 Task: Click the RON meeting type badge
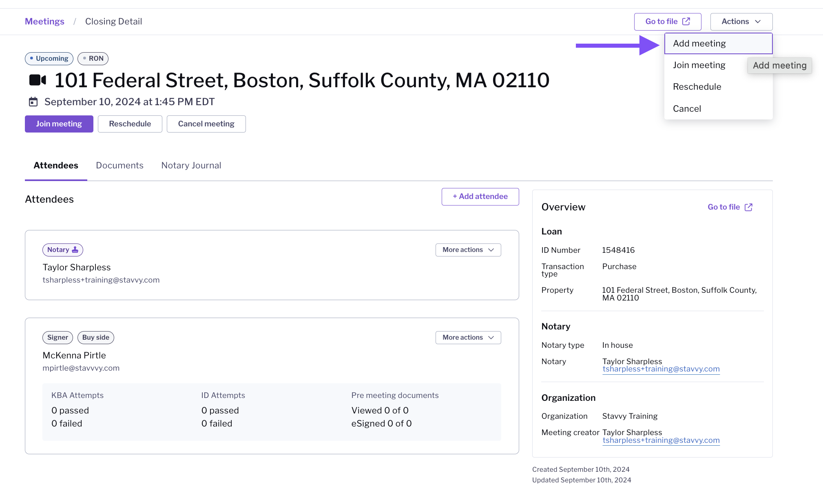point(93,58)
